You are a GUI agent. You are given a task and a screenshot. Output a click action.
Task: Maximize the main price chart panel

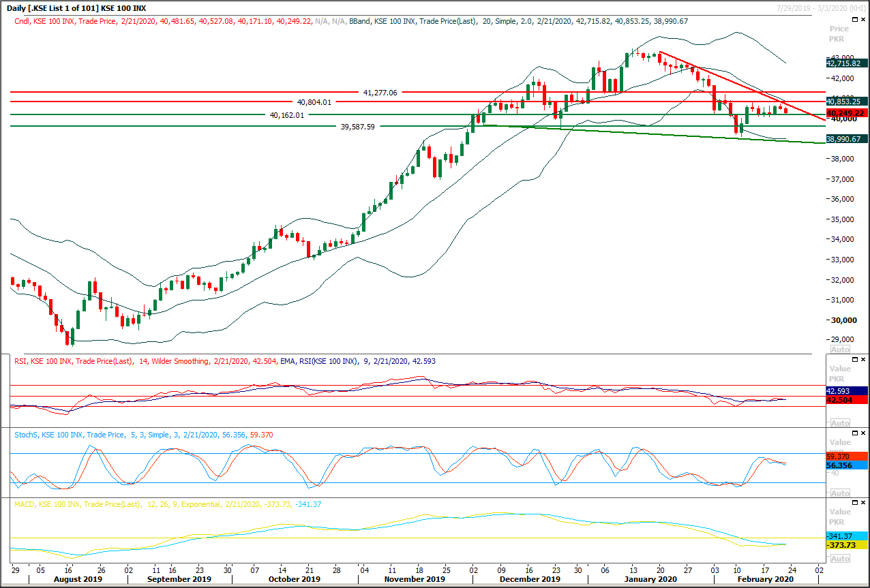point(855,19)
